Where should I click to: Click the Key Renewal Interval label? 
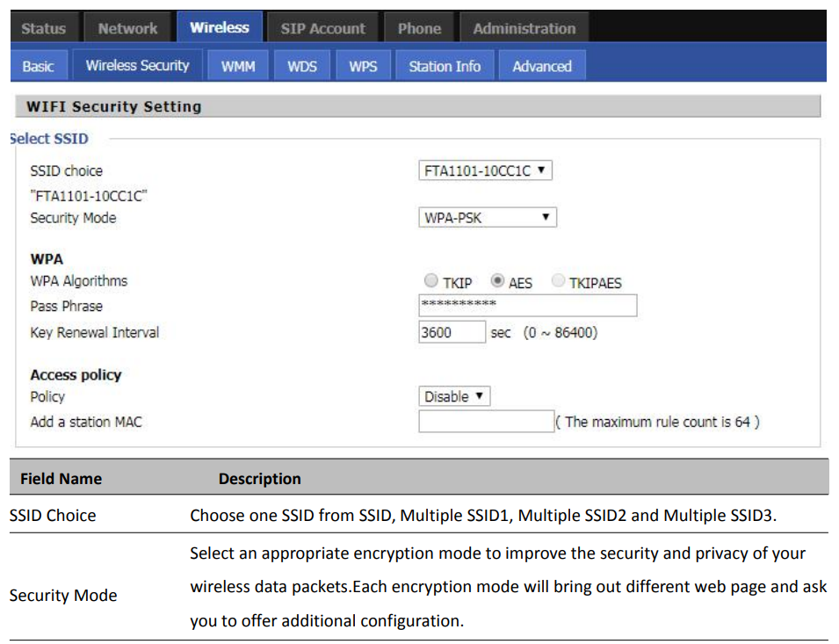tap(95, 332)
